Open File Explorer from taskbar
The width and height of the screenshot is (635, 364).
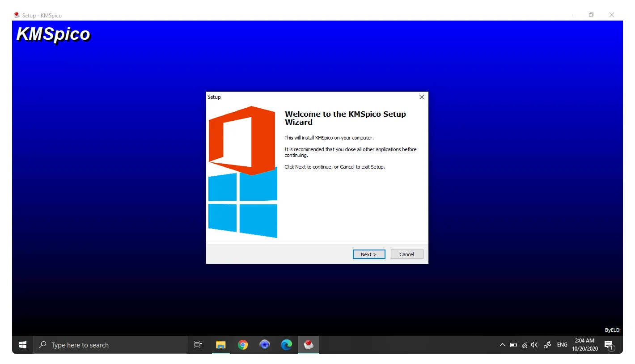pyautogui.click(x=221, y=345)
